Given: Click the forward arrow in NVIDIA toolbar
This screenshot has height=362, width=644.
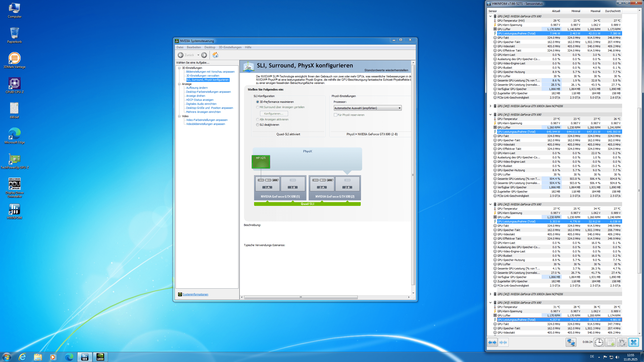Looking at the screenshot, I should point(204,55).
